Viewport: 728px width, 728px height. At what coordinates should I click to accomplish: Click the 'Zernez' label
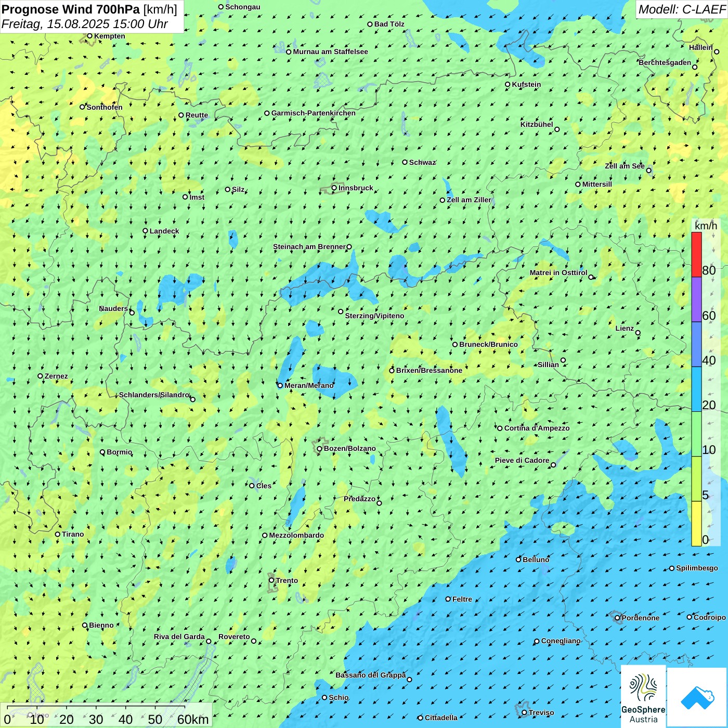point(56,376)
